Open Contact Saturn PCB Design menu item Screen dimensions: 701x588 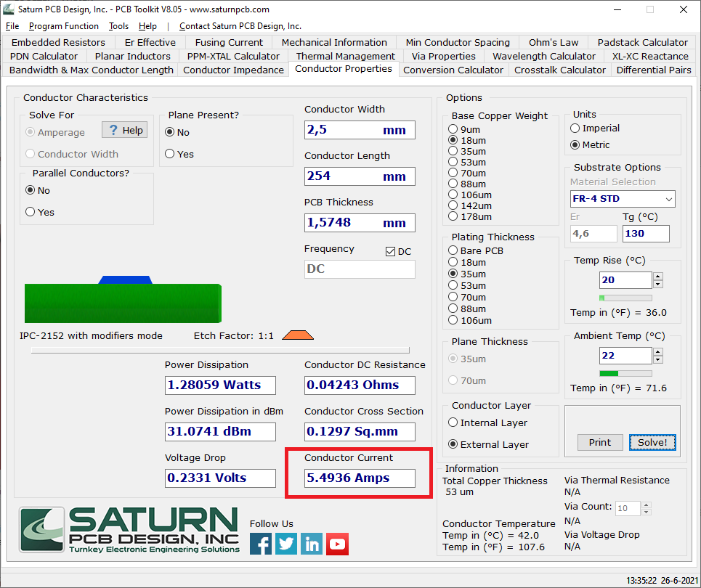tap(240, 26)
